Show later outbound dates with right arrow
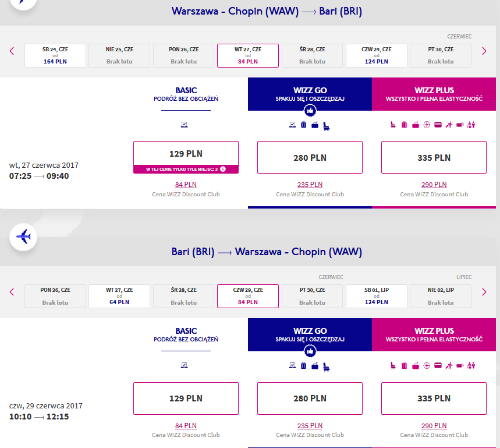 484,51
